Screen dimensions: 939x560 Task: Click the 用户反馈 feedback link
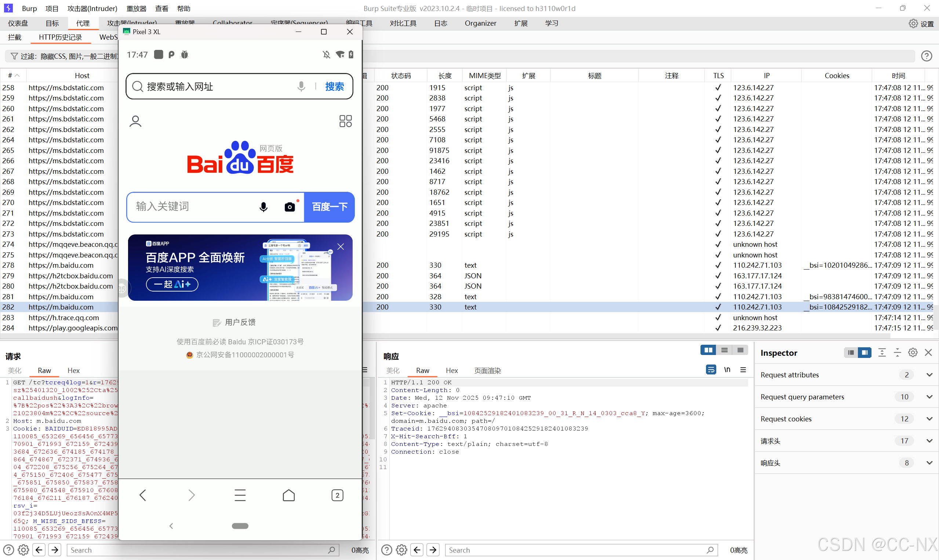point(240,322)
